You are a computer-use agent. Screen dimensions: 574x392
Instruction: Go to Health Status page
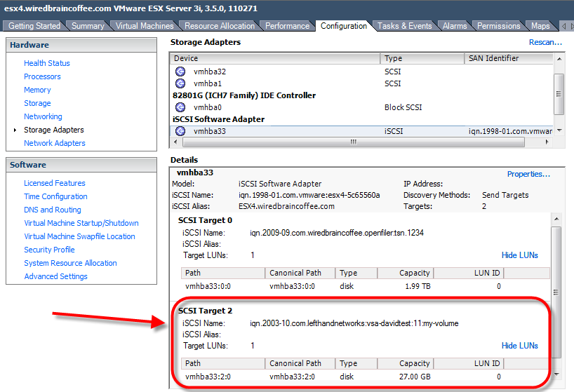47,63
